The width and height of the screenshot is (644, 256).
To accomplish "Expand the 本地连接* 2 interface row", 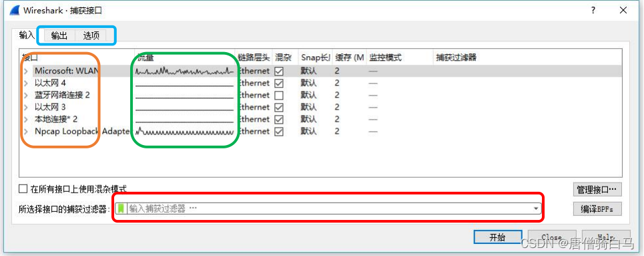I will [x=26, y=120].
